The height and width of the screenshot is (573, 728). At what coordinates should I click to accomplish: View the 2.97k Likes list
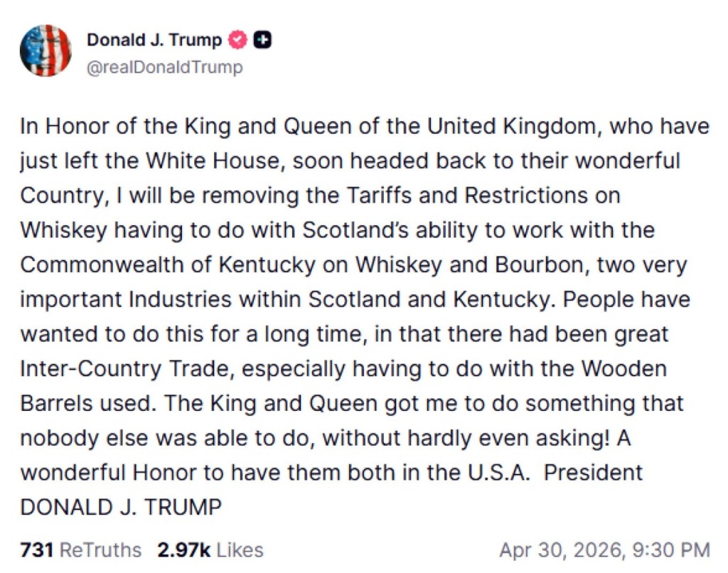coord(209,550)
